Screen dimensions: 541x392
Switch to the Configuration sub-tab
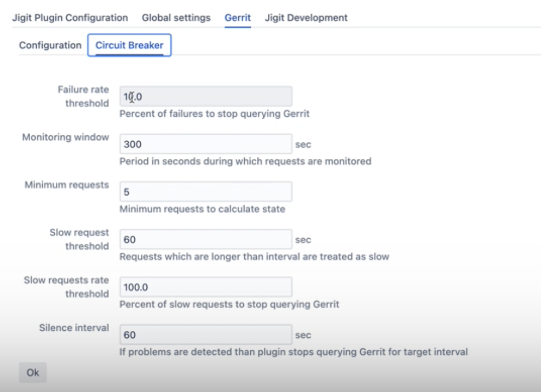click(50, 45)
